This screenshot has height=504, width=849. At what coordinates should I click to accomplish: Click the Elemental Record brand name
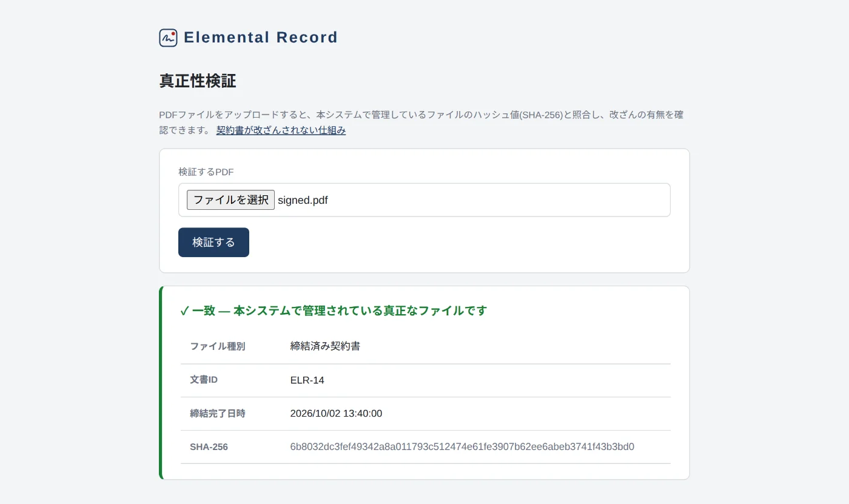pos(261,38)
